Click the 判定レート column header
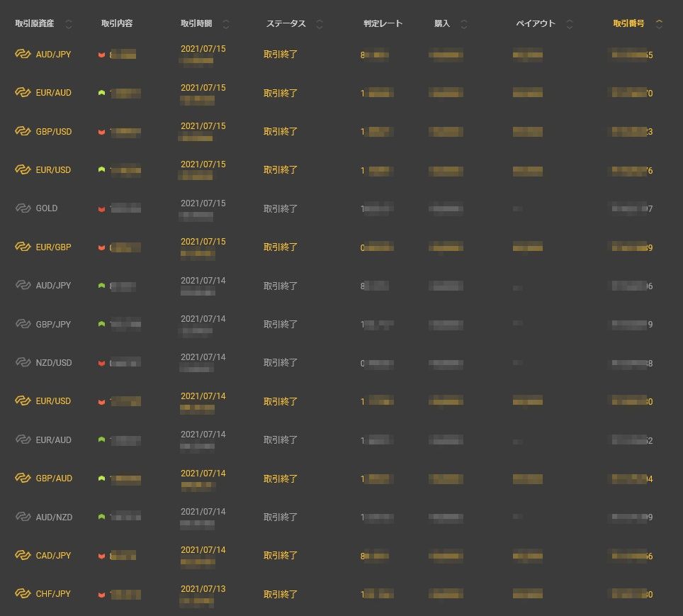This screenshot has width=683, height=616. 383,24
